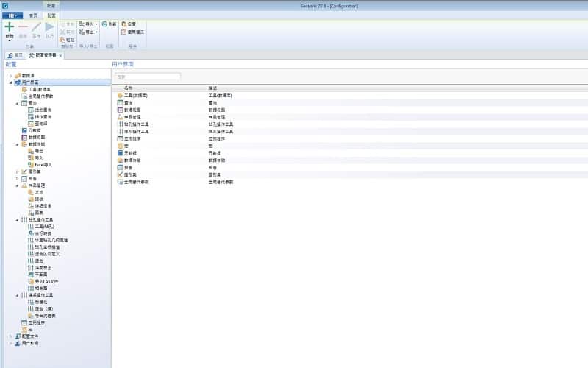Screen dimensions: 588x368
Task: Switch to the 首页 document tab
Action: coord(15,55)
